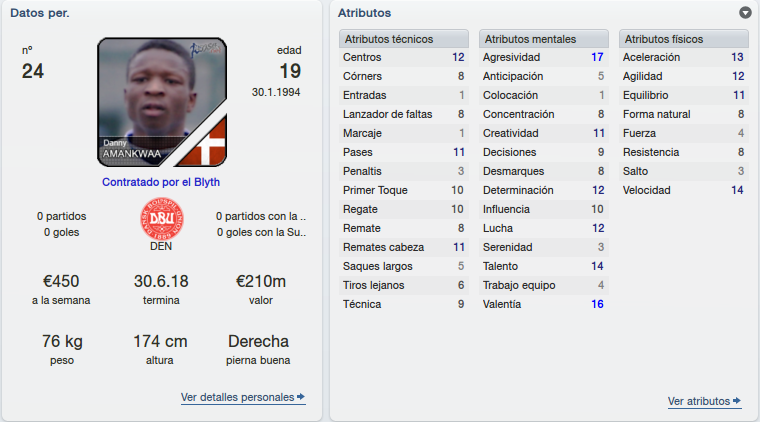Click the Agresividad attribute row

544,57
